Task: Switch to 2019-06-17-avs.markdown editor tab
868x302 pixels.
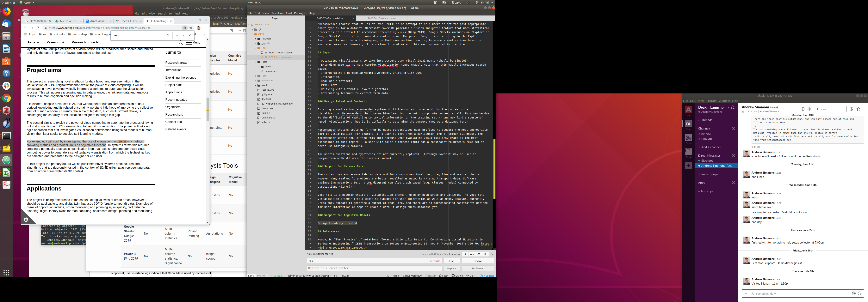Action: [381, 18]
